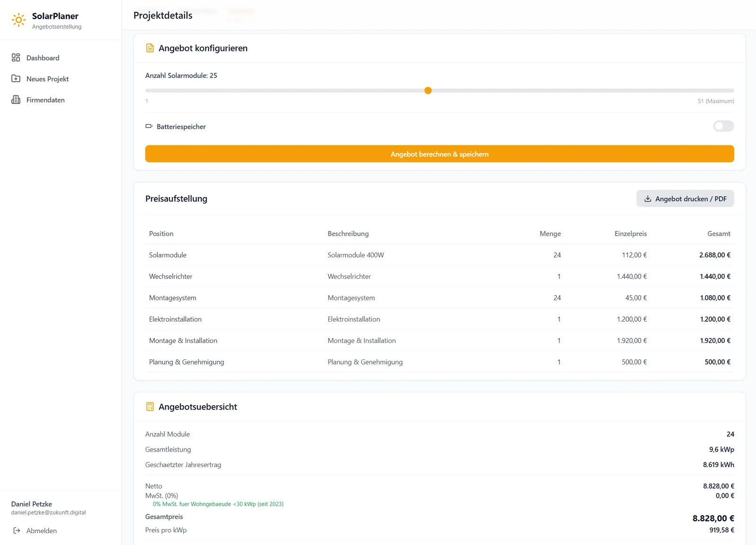Click the calculator icon beside Angebotsuebersicht

tap(150, 407)
